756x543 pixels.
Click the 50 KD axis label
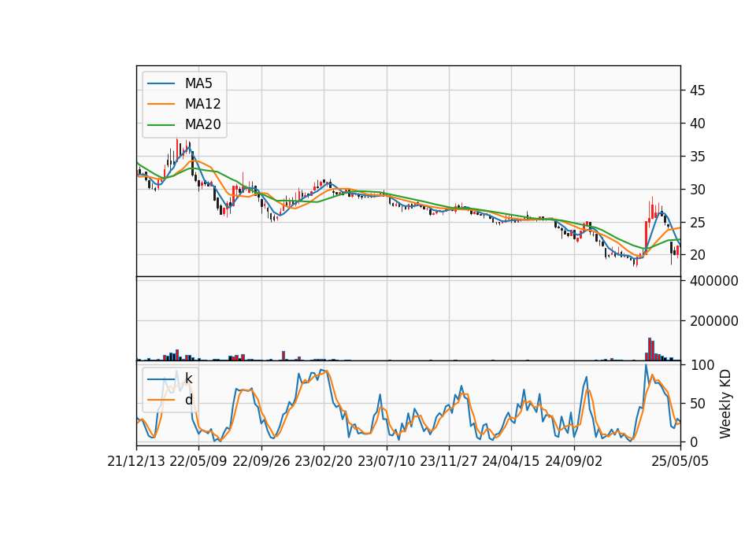697,404
